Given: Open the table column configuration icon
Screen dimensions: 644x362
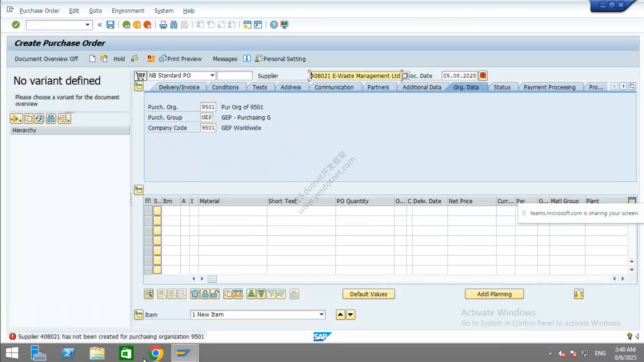Looking at the screenshot, I should pyautogui.click(x=632, y=200).
